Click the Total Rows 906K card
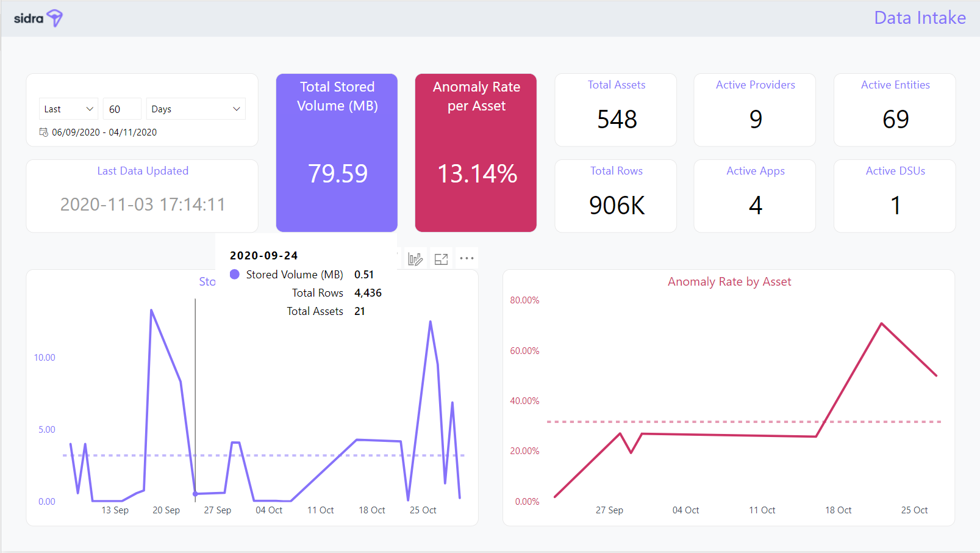 coord(616,197)
